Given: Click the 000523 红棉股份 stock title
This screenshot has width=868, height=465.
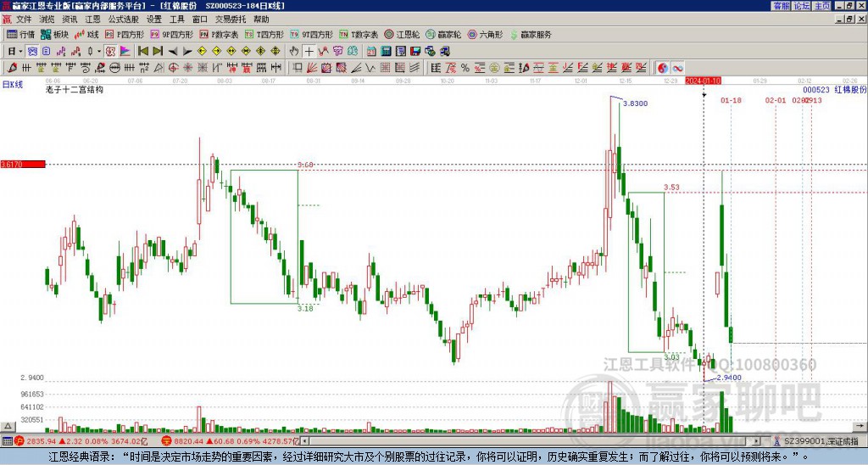Looking at the screenshot, I should tap(834, 89).
